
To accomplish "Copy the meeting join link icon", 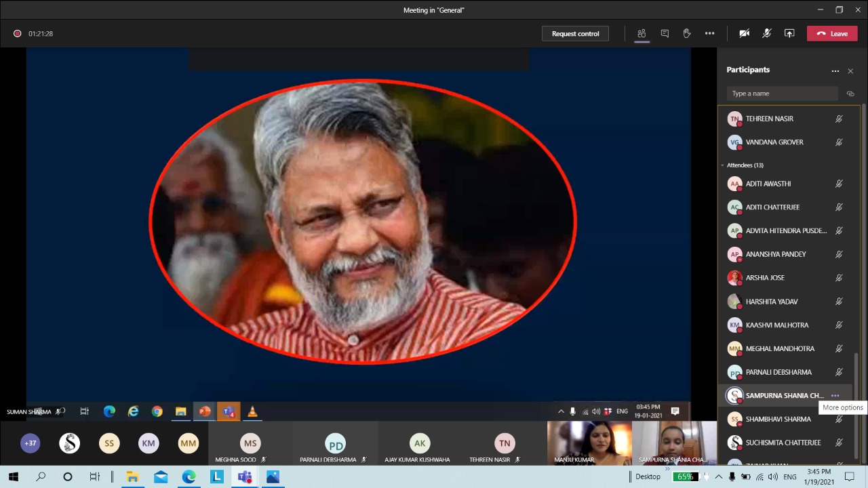I will (x=850, y=94).
